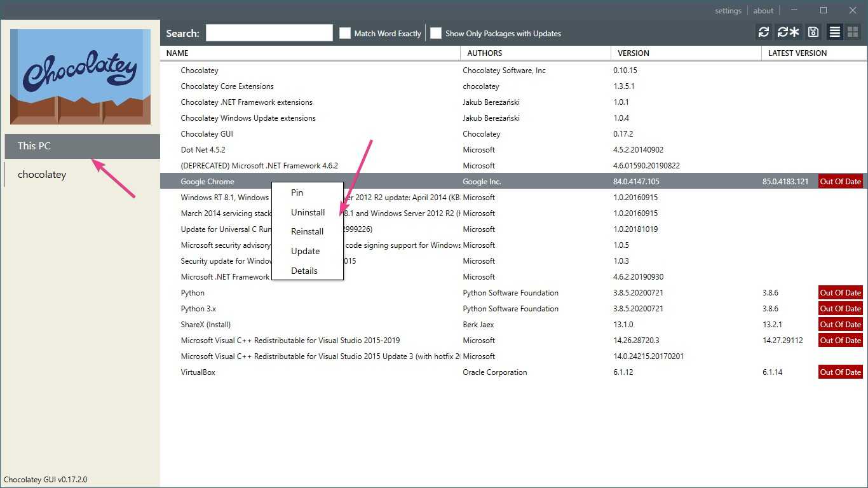
Task: Click Chocolatey Software, Inc author cell
Action: point(504,71)
